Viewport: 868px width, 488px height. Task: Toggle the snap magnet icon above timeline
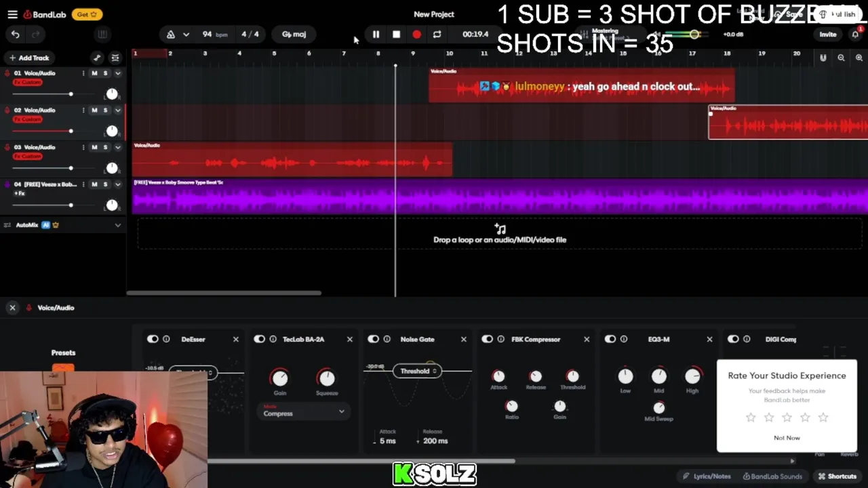pos(823,58)
